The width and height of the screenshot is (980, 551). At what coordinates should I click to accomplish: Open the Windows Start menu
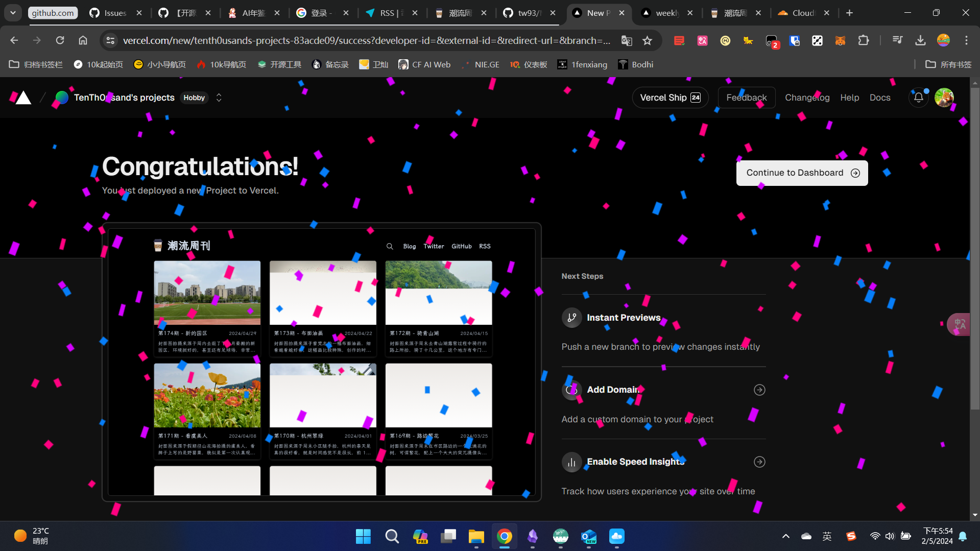point(363,536)
